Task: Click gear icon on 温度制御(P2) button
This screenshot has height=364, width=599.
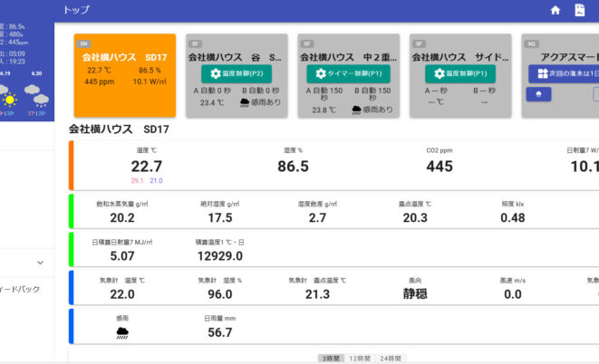Action: point(216,73)
